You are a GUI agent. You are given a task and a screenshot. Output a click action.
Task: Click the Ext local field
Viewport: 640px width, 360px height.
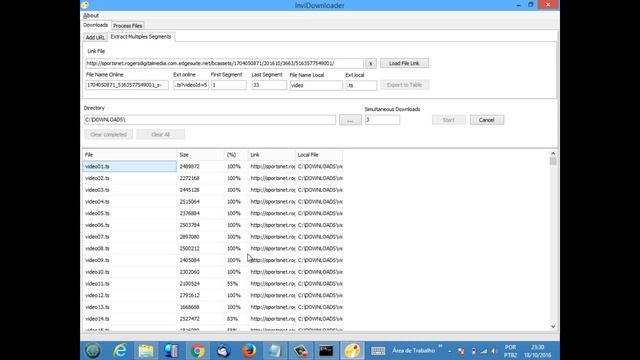pyautogui.click(x=361, y=85)
